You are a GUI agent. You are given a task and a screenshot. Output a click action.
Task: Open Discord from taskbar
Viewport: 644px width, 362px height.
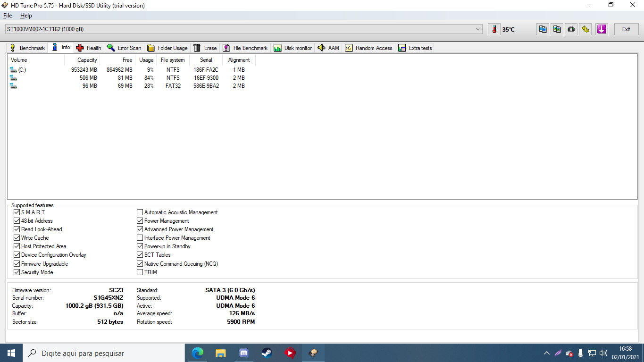(244, 353)
